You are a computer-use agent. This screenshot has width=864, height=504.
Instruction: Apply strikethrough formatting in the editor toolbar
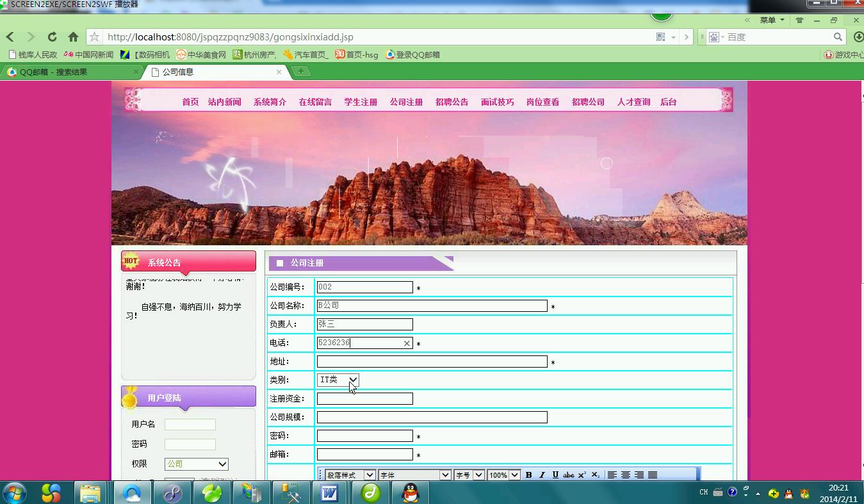tap(568, 475)
